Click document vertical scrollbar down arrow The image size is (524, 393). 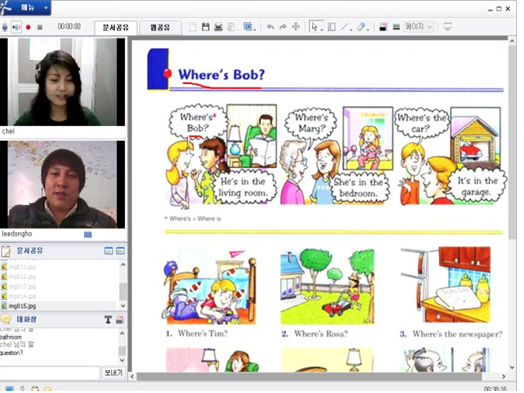pos(512,367)
